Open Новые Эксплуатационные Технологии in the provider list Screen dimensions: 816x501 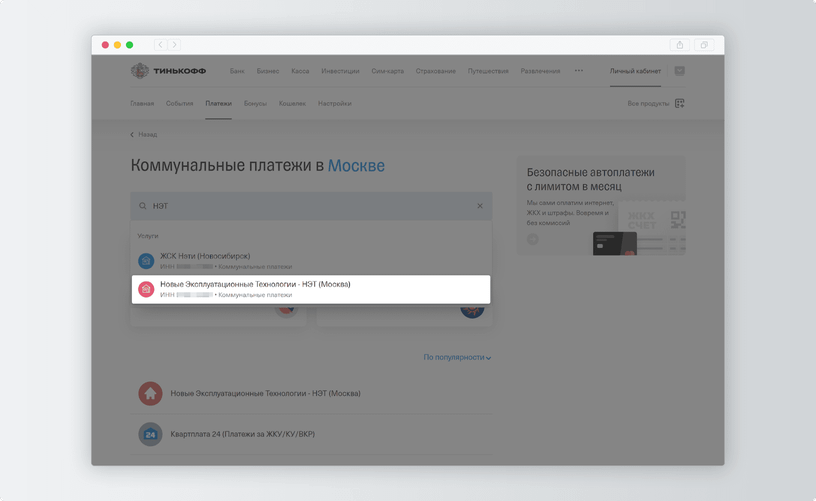pos(311,393)
